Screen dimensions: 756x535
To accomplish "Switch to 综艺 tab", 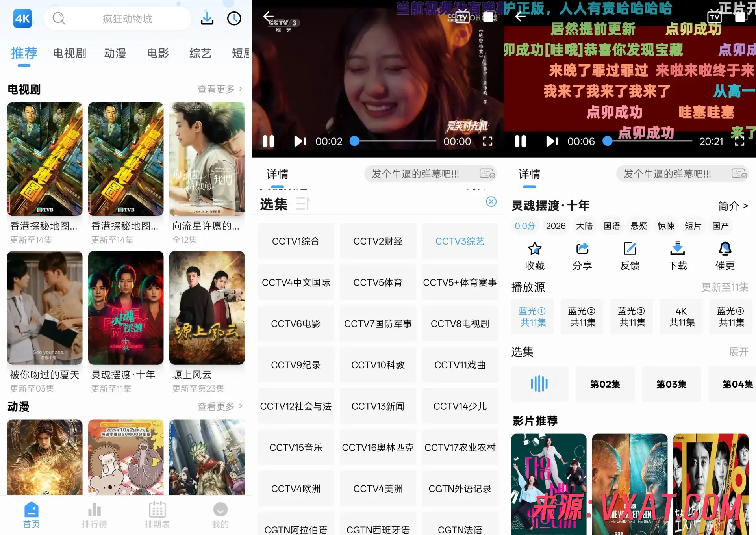I will coord(200,53).
